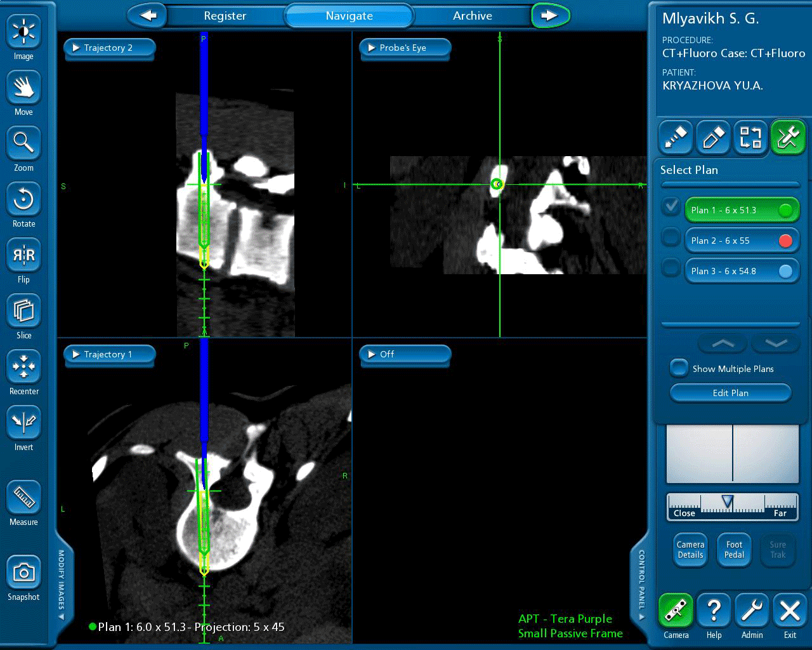
Task: Click the 'APT - Tera Purple' instrument label
Action: [565, 619]
